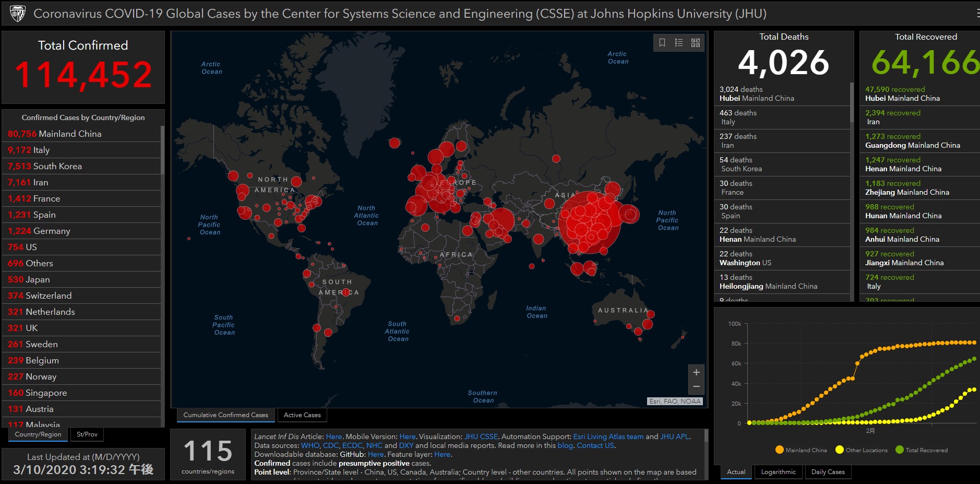Toggle Other Locations series in chart legend
Screen dimensions: 980x484
pos(861,450)
